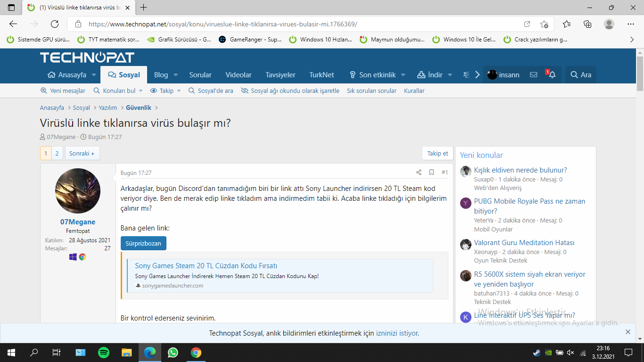The image size is (644, 362).
Task: Open 07Megane's profile avatar image
Action: (x=78, y=191)
